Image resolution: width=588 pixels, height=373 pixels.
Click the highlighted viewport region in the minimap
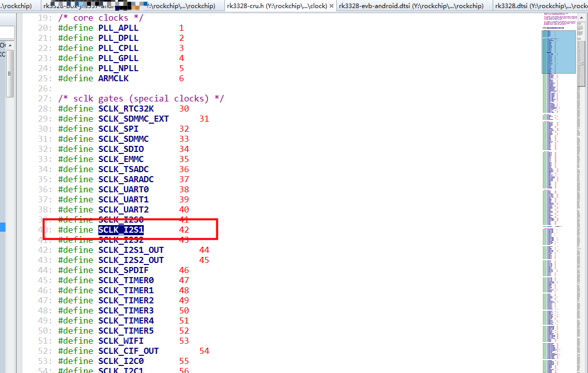coord(559,52)
